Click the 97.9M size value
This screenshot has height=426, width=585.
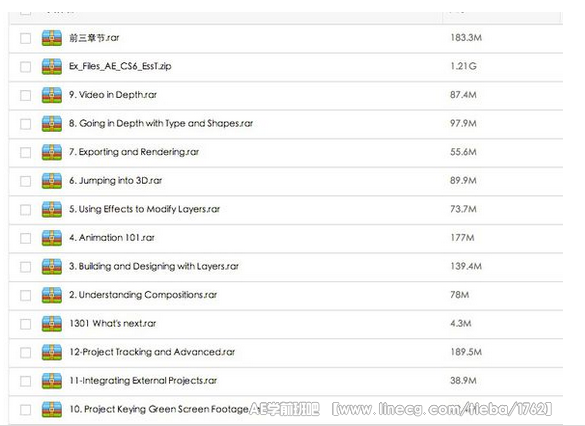(463, 123)
